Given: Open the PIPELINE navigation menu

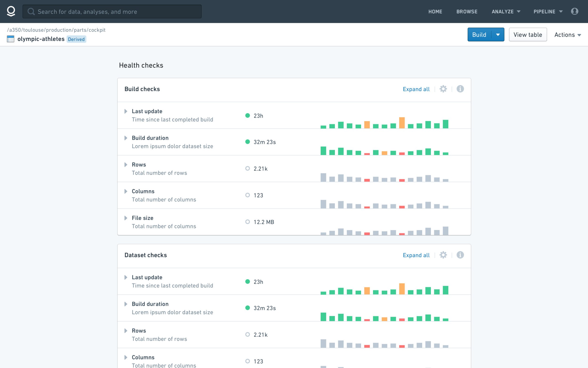Looking at the screenshot, I should coord(548,12).
